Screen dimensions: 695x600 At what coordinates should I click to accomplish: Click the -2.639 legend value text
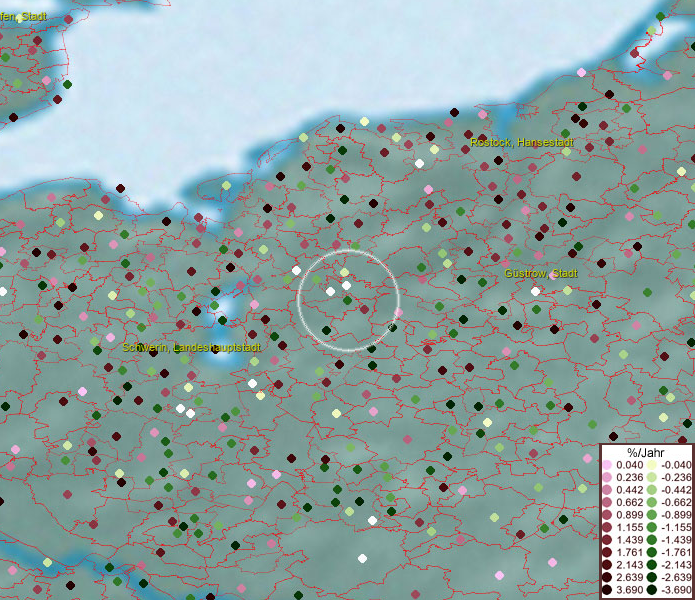point(674,578)
